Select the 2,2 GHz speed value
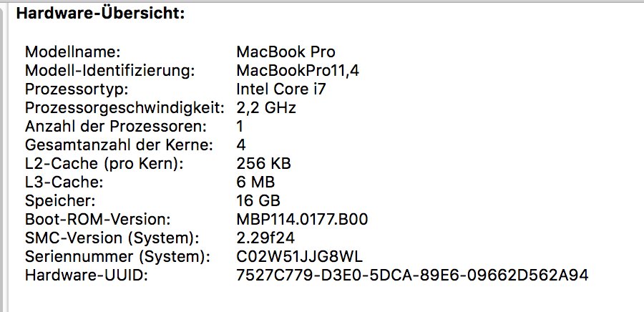This screenshot has height=312, width=644. click(266, 108)
